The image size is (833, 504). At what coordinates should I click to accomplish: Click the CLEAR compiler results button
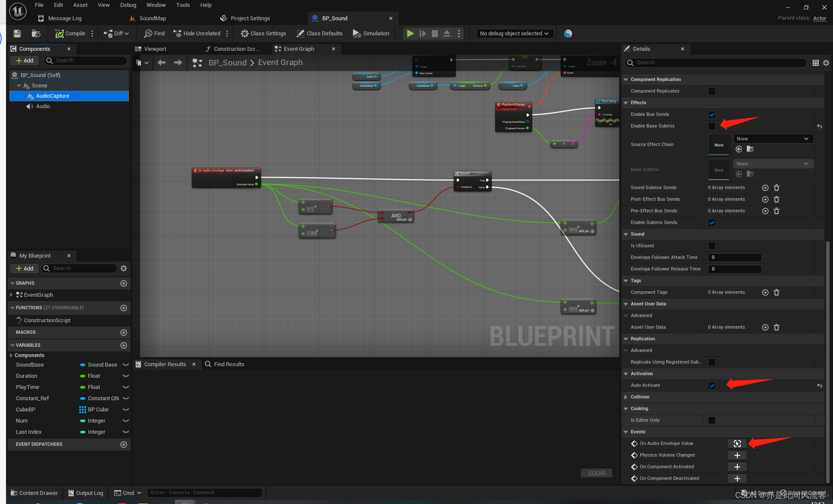coord(596,473)
